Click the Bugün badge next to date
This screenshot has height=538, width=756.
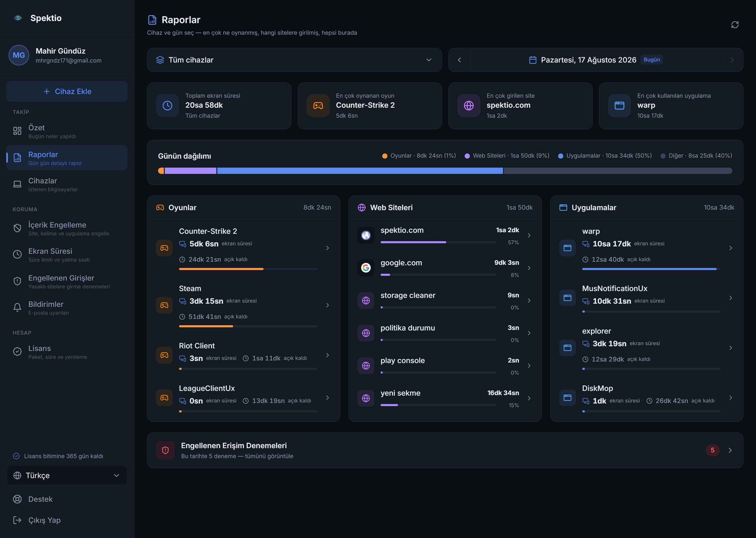(x=652, y=60)
